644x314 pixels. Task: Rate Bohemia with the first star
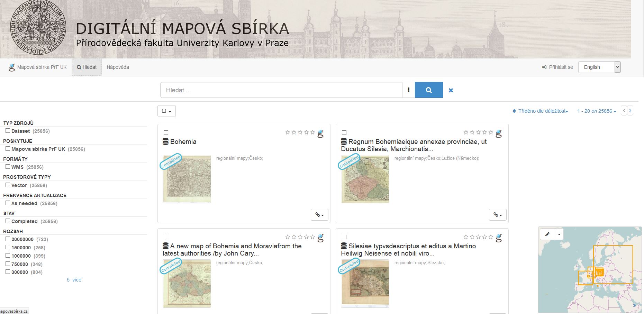(x=288, y=132)
